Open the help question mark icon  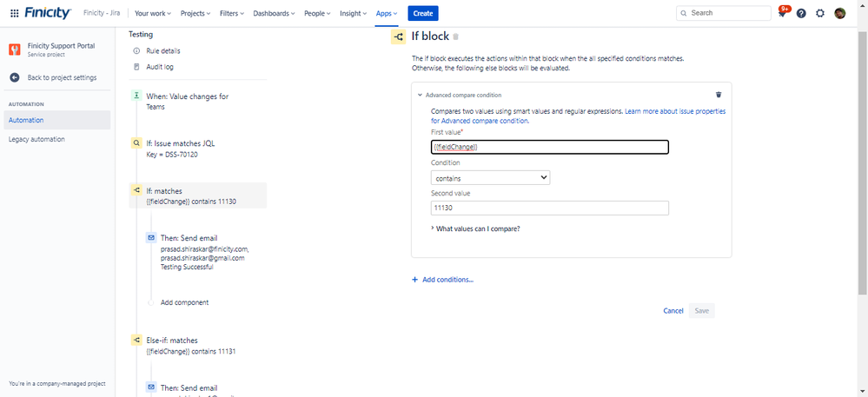click(801, 13)
